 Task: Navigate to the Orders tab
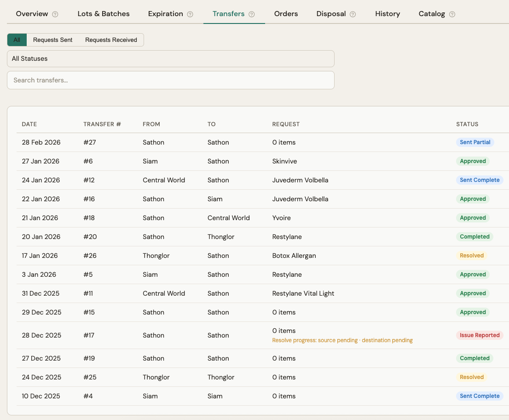pos(286,14)
